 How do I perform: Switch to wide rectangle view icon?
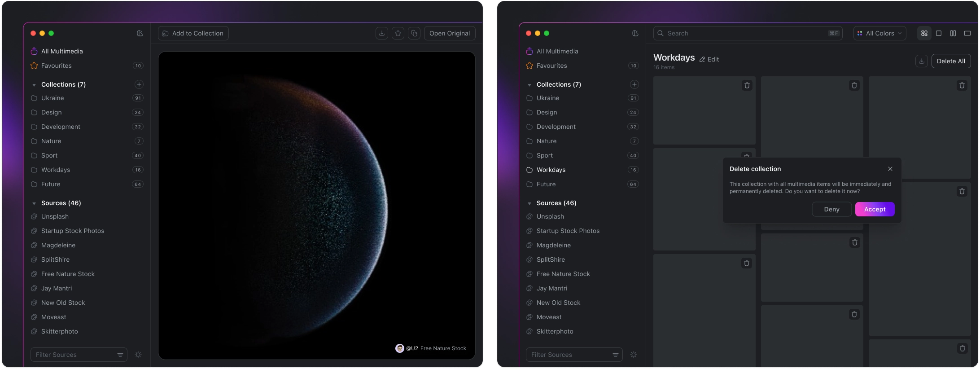967,33
